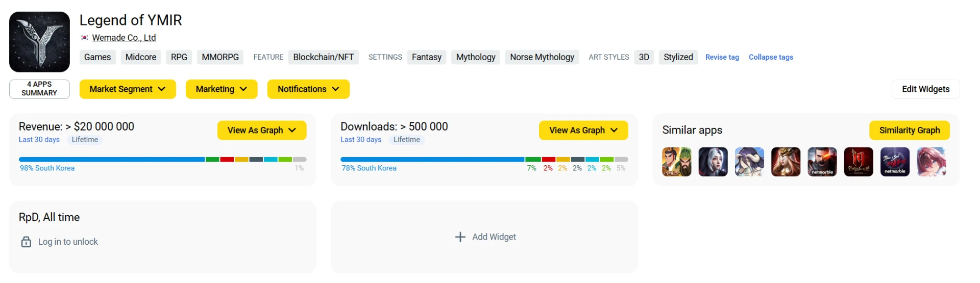Select the MMORPG genre tag

[220, 57]
